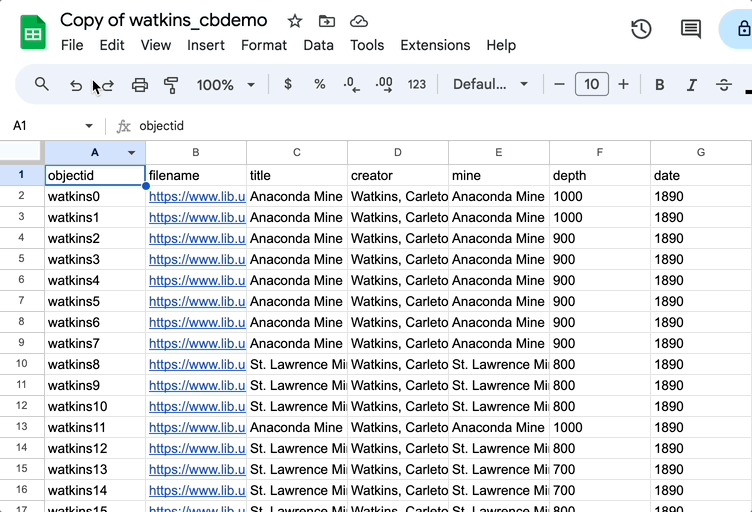
Task: Open the Data menu
Action: tap(318, 45)
